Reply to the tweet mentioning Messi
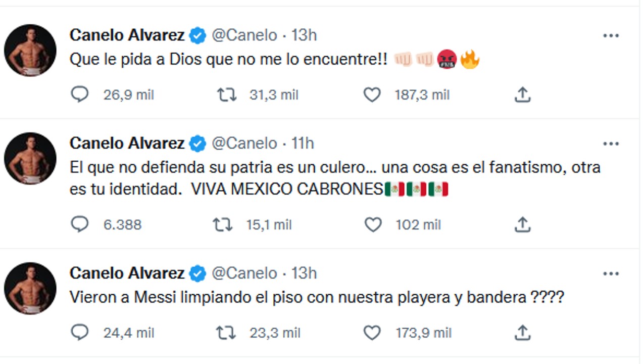The width and height of the screenshot is (644, 364). click(x=80, y=333)
